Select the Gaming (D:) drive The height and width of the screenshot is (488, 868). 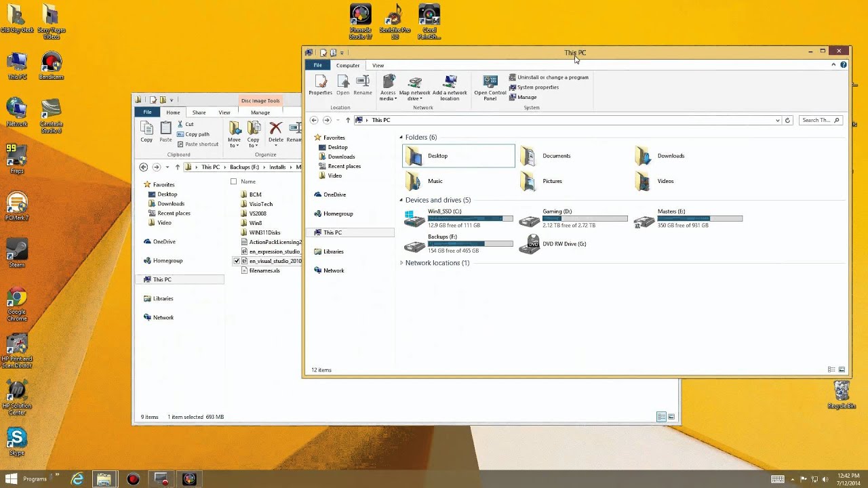point(573,218)
